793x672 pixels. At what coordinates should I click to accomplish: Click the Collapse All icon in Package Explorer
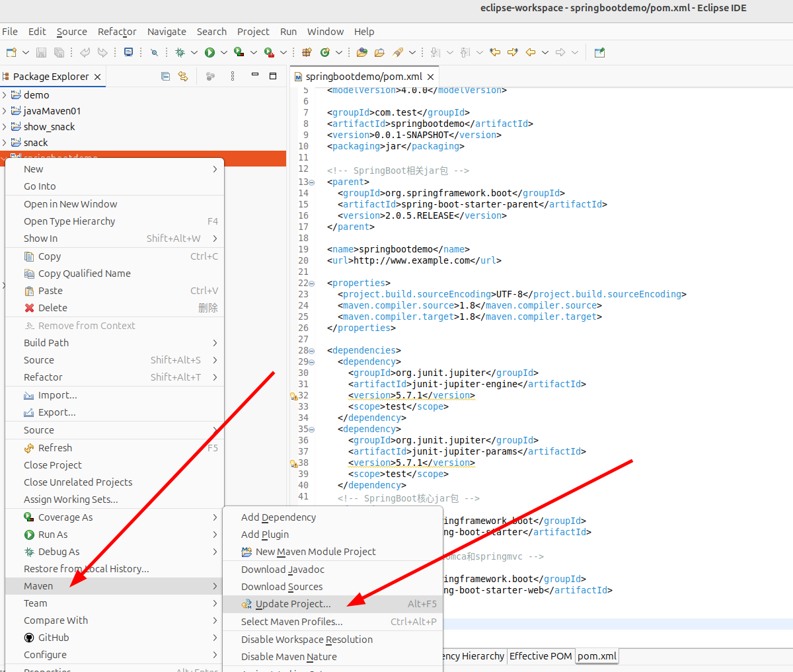point(165,77)
